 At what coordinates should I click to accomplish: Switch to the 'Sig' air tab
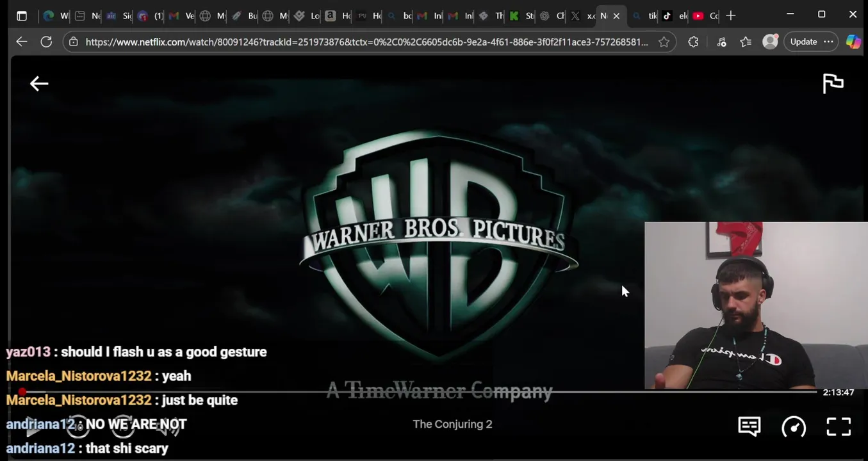point(118,16)
